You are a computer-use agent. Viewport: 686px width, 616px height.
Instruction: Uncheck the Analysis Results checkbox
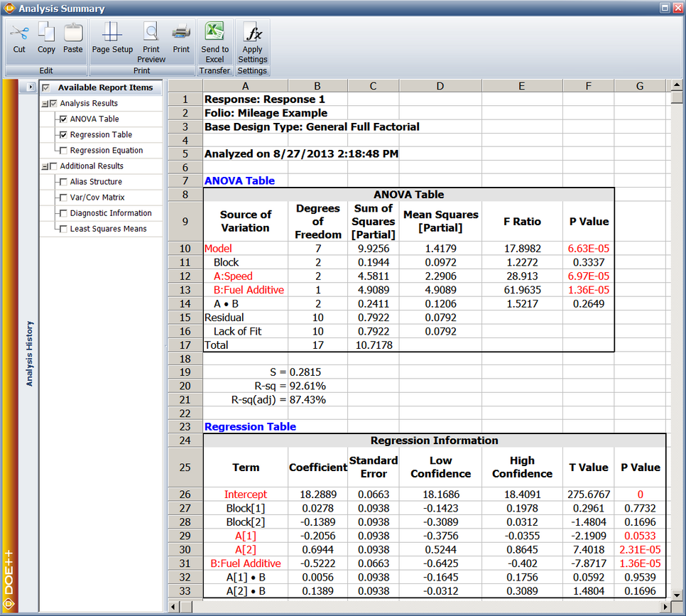[x=53, y=104]
